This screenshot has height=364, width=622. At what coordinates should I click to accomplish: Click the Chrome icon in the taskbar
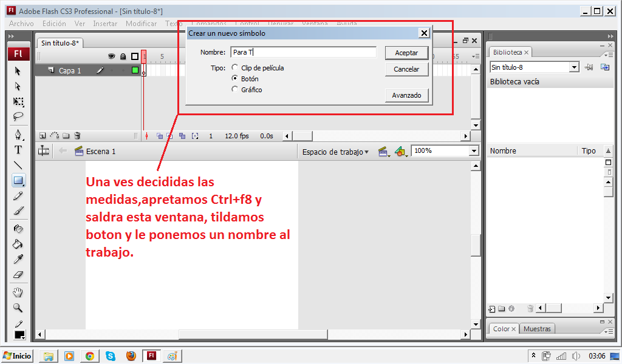point(90,356)
